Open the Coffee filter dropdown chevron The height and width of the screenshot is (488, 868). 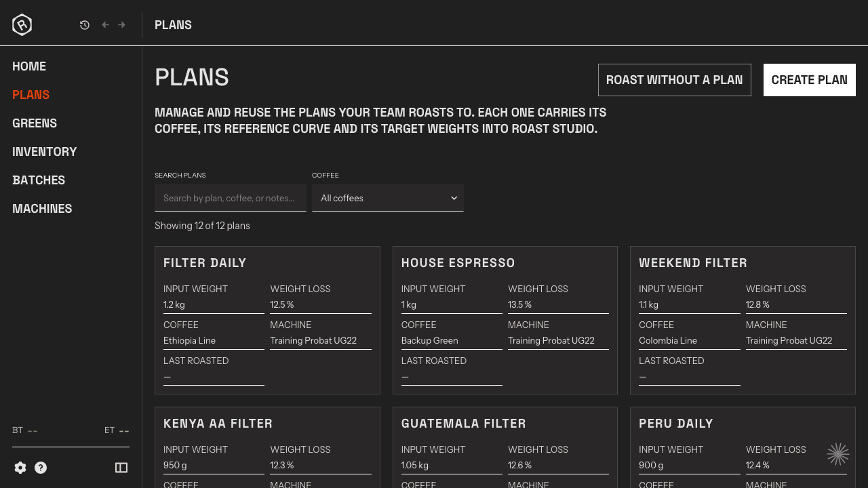(454, 198)
